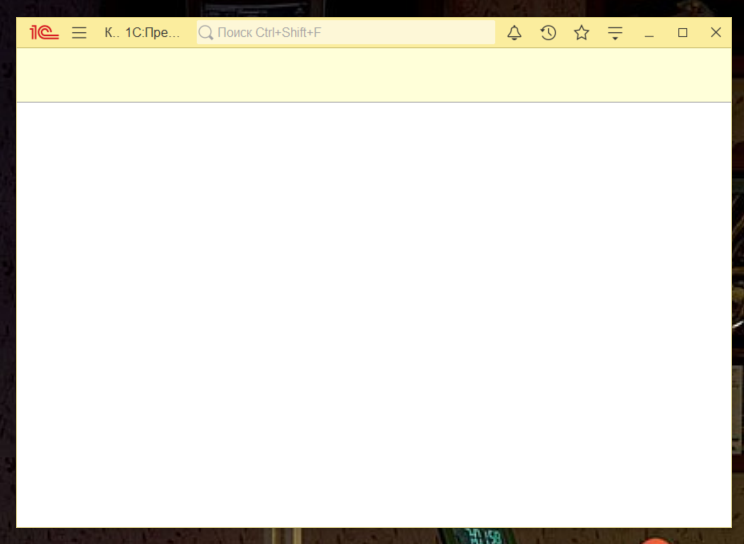Maximize the 1C window
The image size is (744, 544).
pyautogui.click(x=683, y=33)
